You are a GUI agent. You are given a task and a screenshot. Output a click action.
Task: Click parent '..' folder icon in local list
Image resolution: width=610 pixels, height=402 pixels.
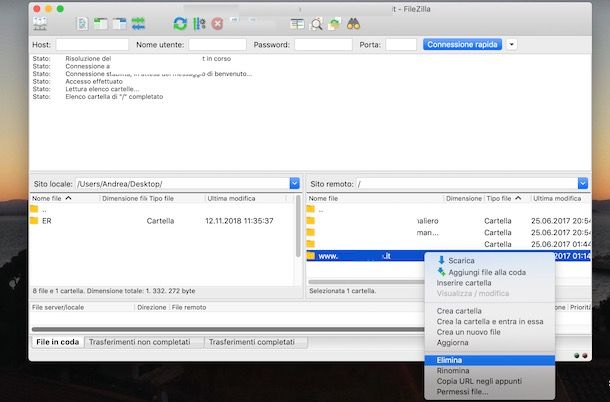(x=34, y=209)
